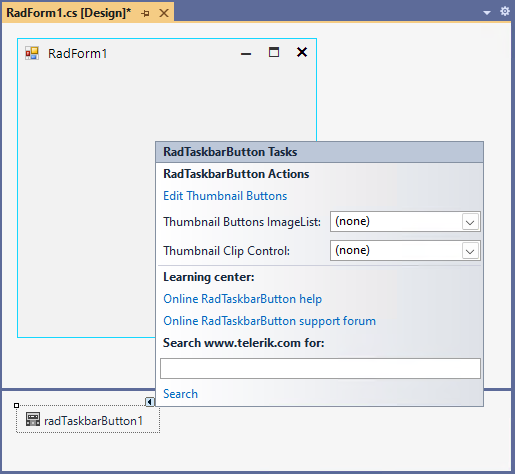The image size is (515, 474).
Task: Expand Thumbnail Clip Control dropdown
Action: [470, 251]
